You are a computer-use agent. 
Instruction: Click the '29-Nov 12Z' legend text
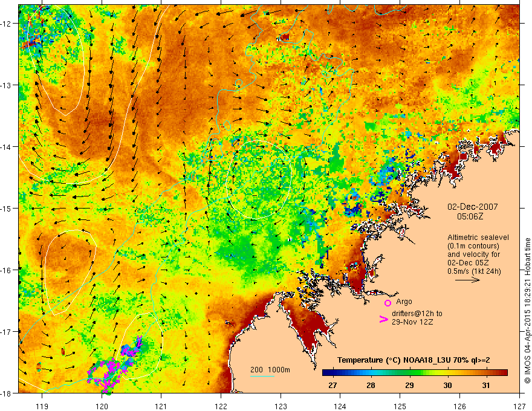coord(412,322)
